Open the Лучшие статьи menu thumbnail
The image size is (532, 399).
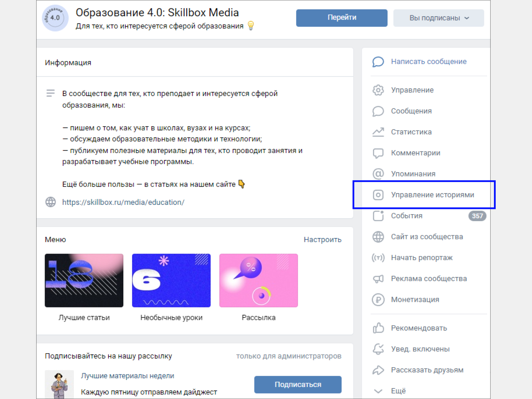click(84, 281)
